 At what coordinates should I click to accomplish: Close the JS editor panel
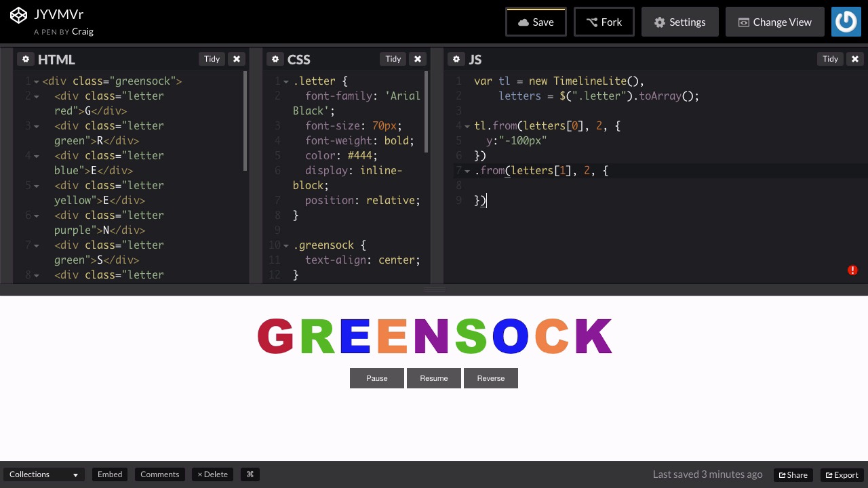coord(855,59)
